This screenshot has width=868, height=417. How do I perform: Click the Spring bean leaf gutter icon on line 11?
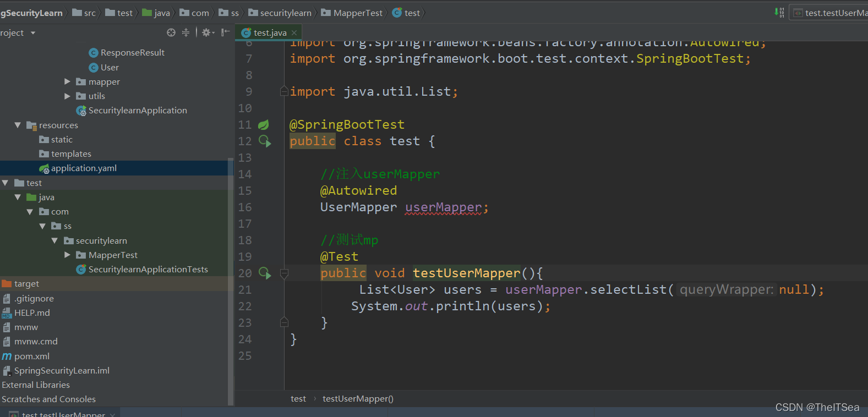[x=264, y=125]
